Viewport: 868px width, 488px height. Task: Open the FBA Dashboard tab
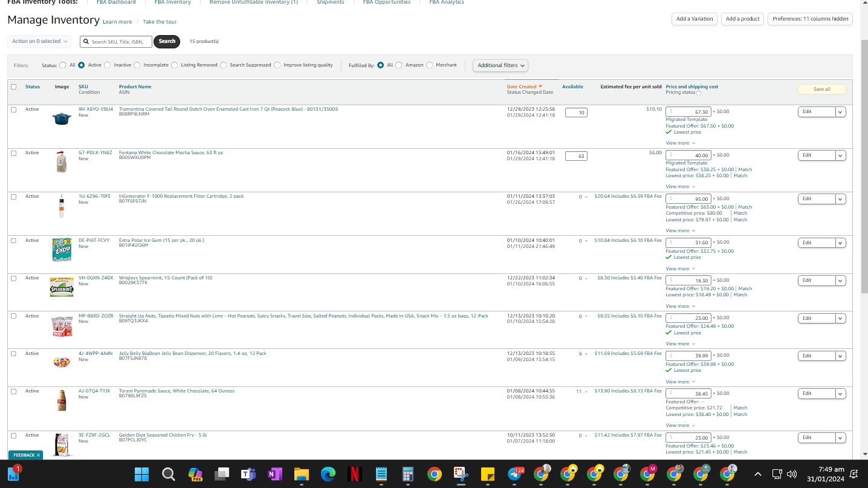[x=116, y=2]
